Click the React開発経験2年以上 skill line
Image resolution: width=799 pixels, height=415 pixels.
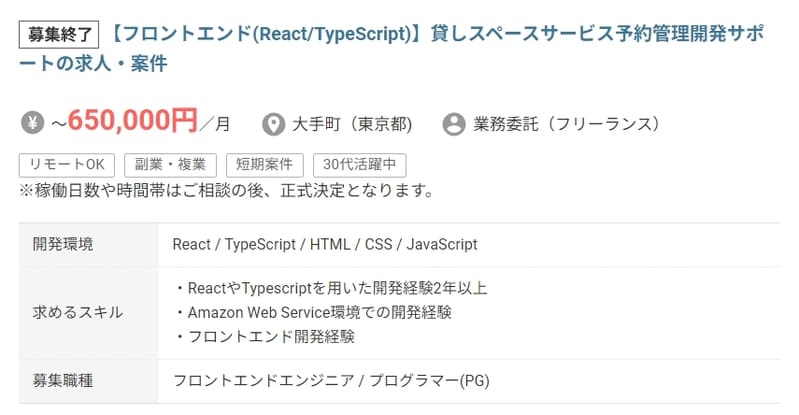tap(330, 289)
